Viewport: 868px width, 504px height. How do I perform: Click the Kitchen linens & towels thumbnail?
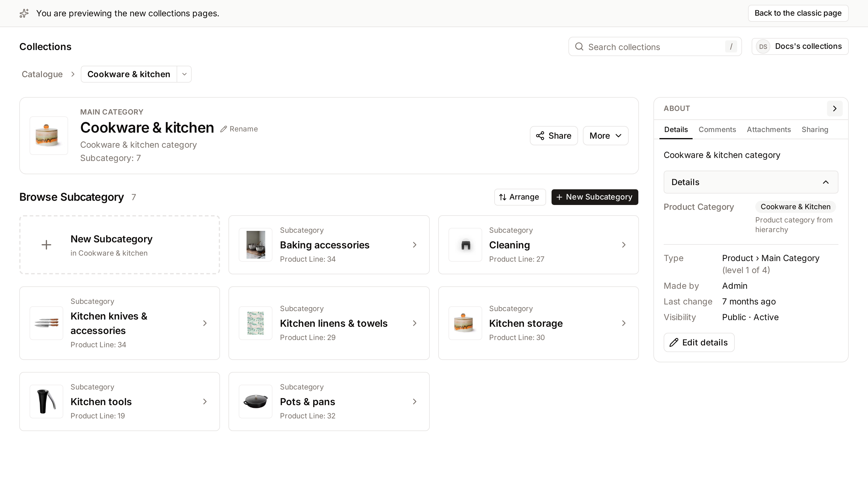[x=256, y=323]
